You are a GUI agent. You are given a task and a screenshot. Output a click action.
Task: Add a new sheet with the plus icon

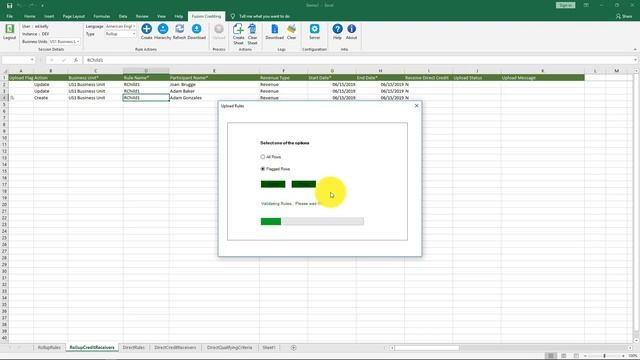coord(293,348)
